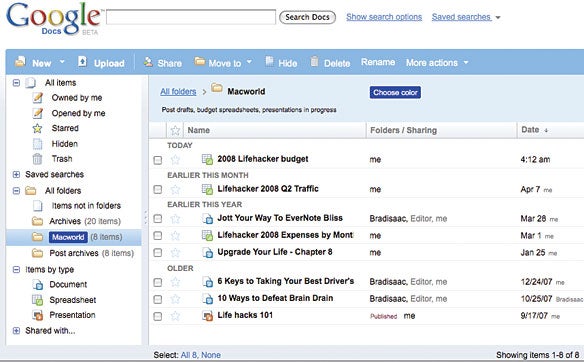The image size is (584, 362).
Task: Click the Items not in folders page icon
Action: pos(38,206)
